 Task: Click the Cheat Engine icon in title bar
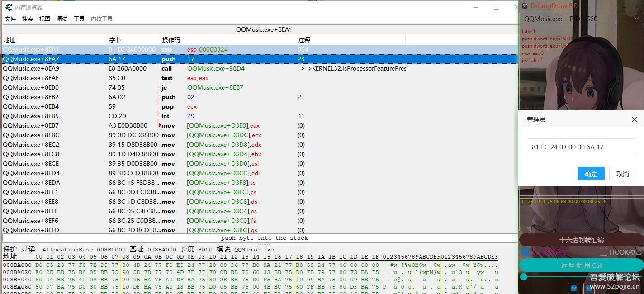9,7
